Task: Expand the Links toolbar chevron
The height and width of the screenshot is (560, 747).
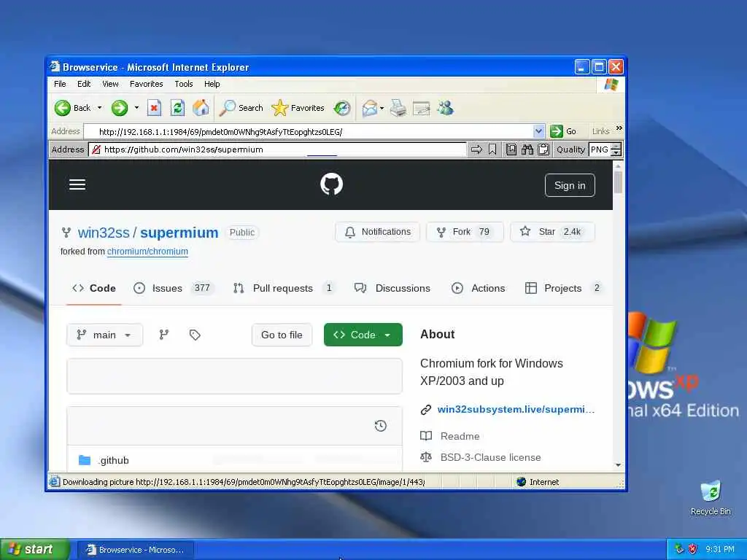Action: click(619, 128)
